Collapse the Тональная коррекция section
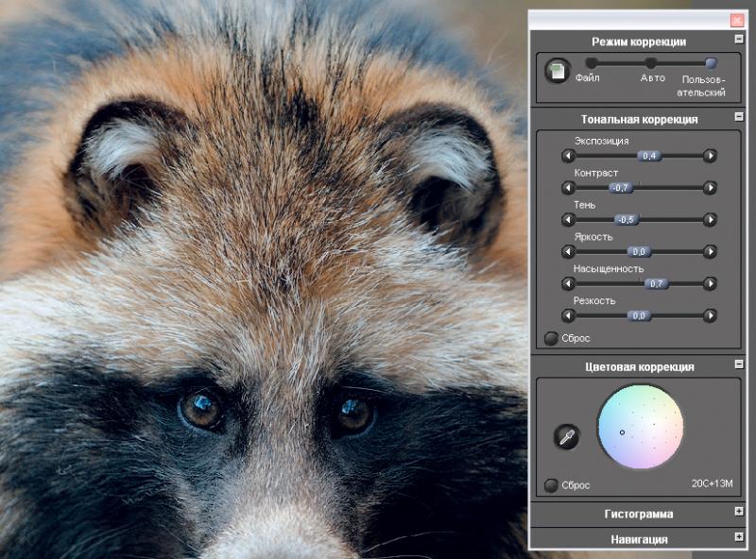The width and height of the screenshot is (756, 559). [x=739, y=117]
